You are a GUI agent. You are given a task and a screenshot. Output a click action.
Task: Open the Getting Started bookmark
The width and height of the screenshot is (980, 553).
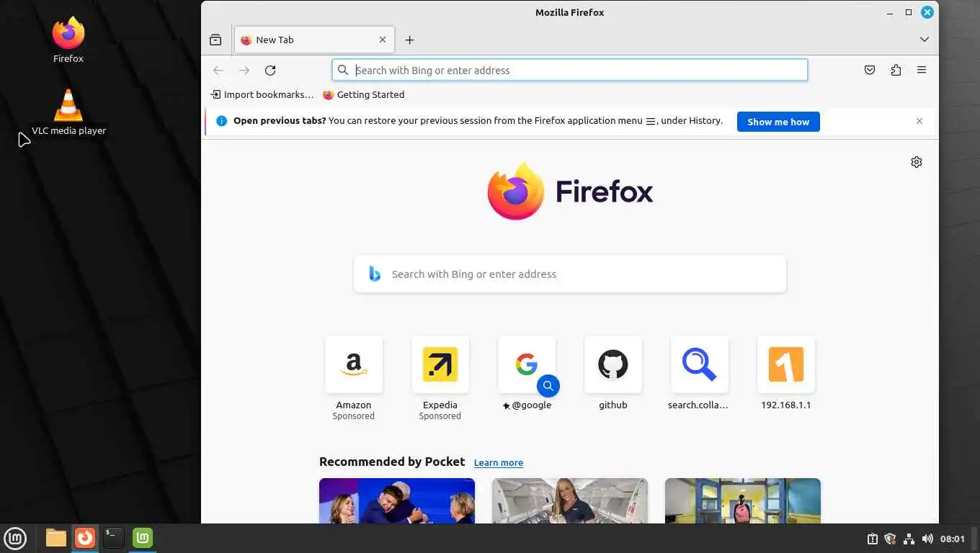(x=364, y=94)
